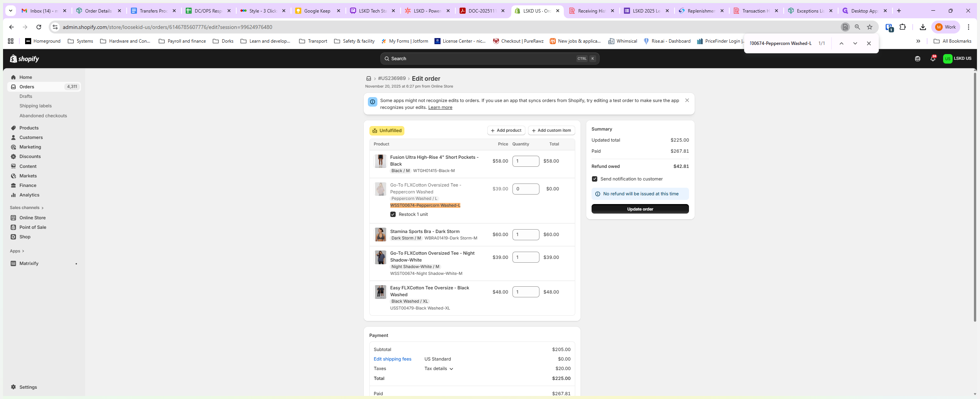Click the browser reload page icon
980x399 pixels.
38,27
